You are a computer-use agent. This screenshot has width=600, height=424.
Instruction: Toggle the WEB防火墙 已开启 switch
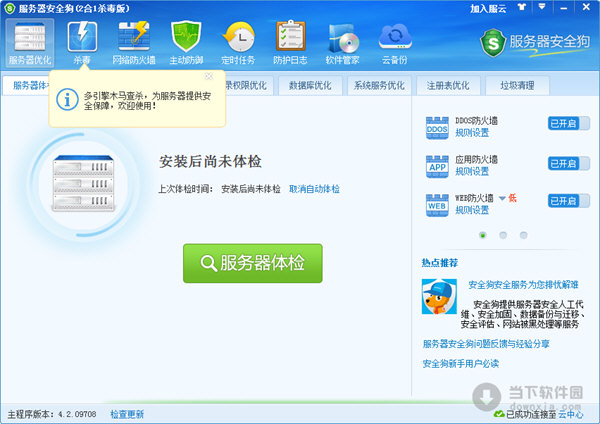pyautogui.click(x=569, y=201)
